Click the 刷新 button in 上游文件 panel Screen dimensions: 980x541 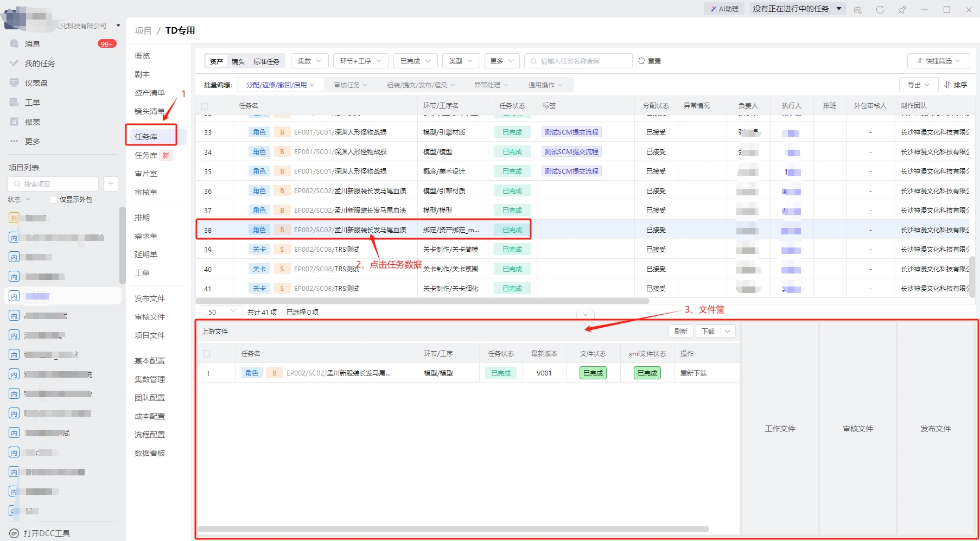680,331
